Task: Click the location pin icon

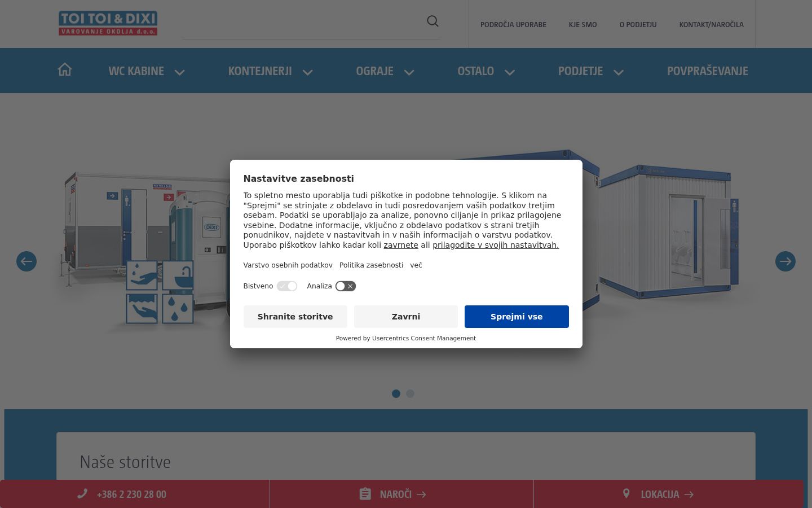Action: [x=626, y=493]
